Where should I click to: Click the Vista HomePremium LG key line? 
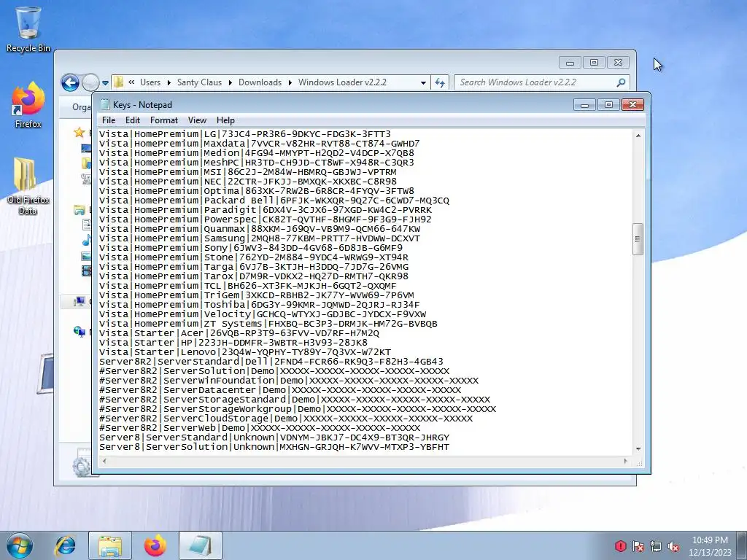click(x=245, y=134)
